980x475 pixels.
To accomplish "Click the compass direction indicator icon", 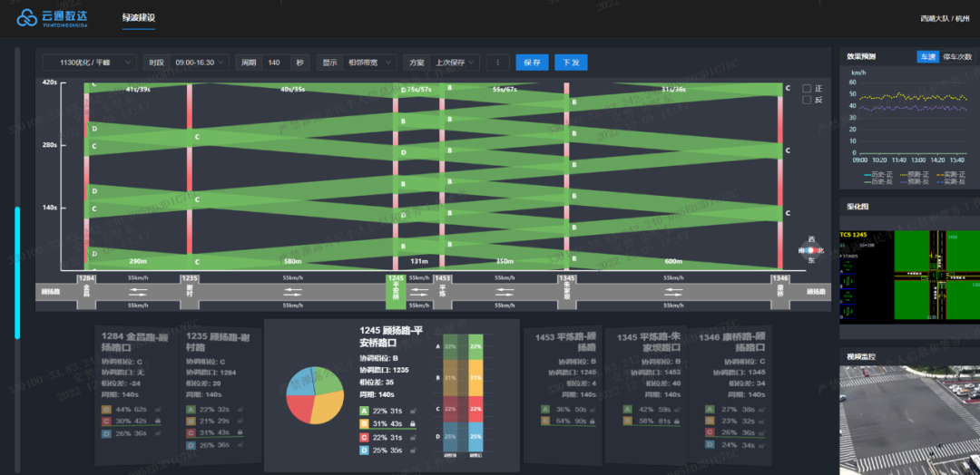I will point(811,250).
